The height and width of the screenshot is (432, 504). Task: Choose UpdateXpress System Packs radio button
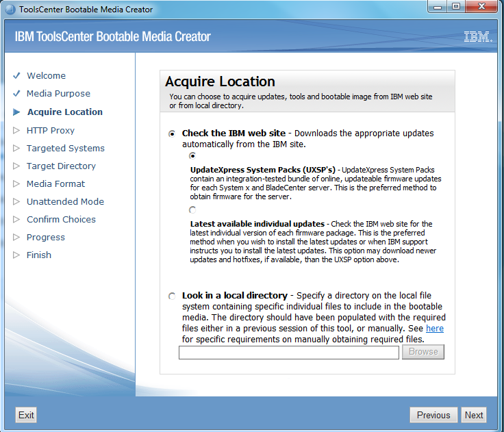(192, 156)
